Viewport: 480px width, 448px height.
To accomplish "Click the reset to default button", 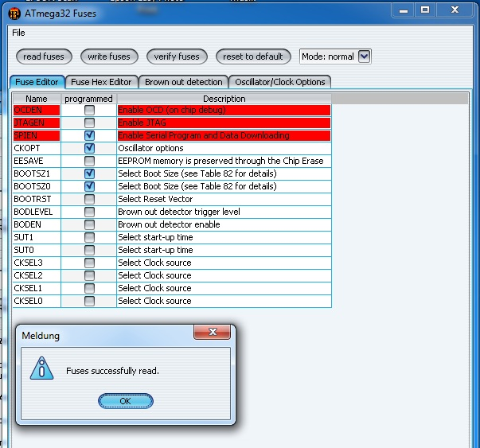I will click(253, 56).
